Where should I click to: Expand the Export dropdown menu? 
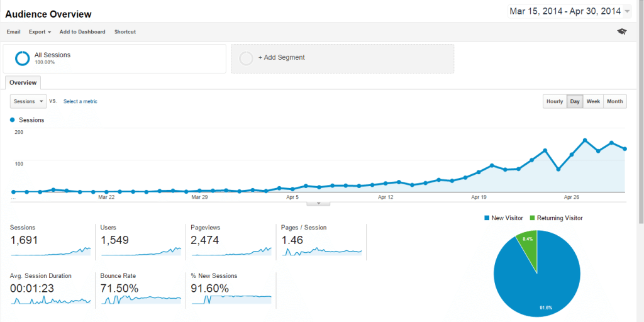click(40, 31)
